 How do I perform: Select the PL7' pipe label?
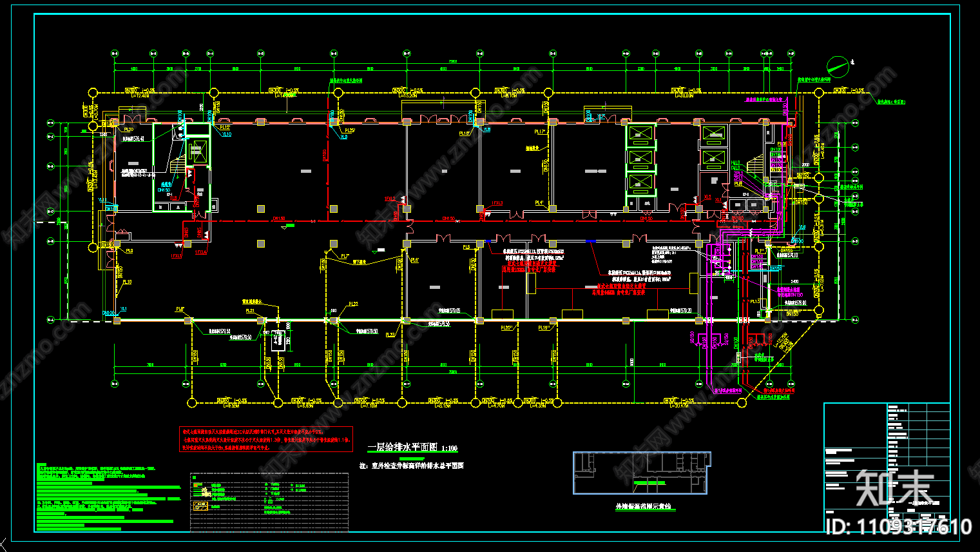click(x=345, y=256)
